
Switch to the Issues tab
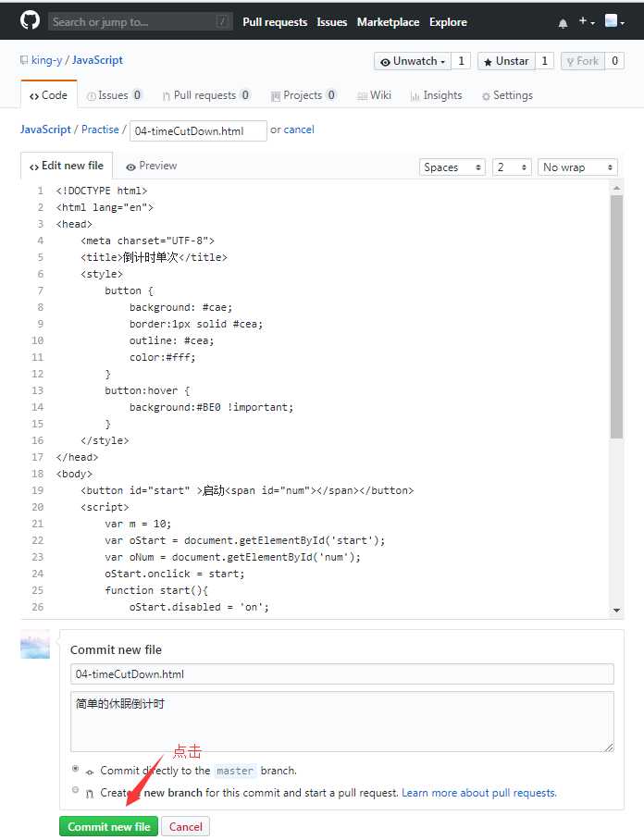pos(114,95)
